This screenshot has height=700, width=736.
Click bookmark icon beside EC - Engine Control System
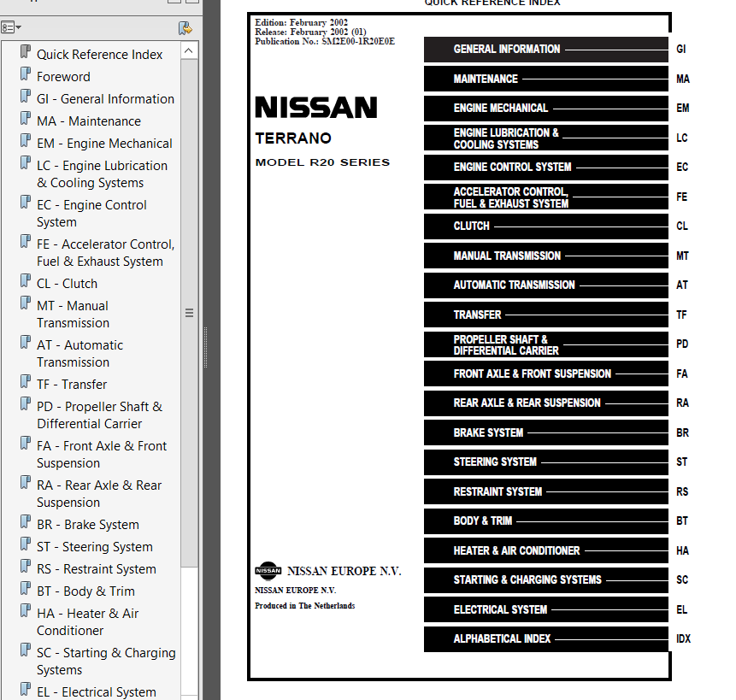[x=26, y=203]
